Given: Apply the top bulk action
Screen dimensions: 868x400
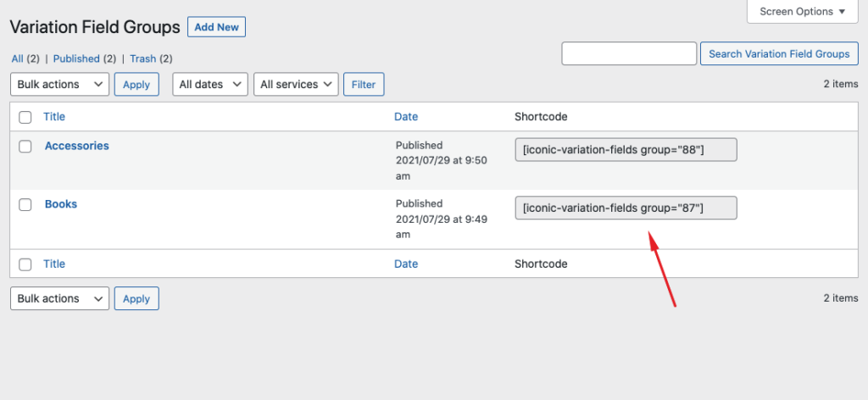Looking at the screenshot, I should 136,85.
